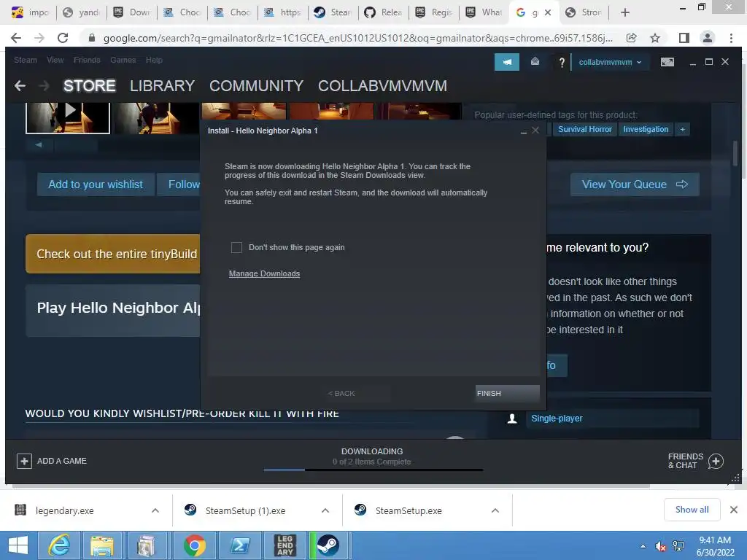The height and width of the screenshot is (560, 747).
Task: Open Steam help question mark icon
Action: (562, 63)
